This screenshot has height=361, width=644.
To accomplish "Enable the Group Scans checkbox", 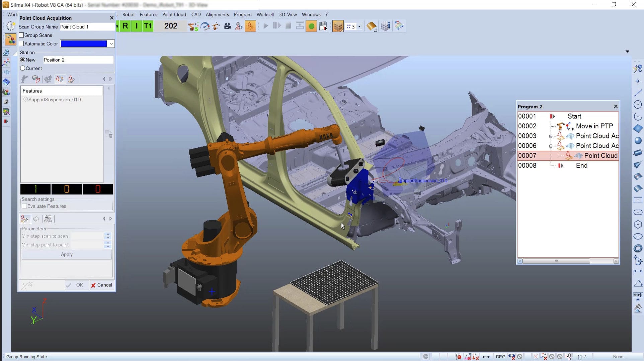I will click(21, 35).
